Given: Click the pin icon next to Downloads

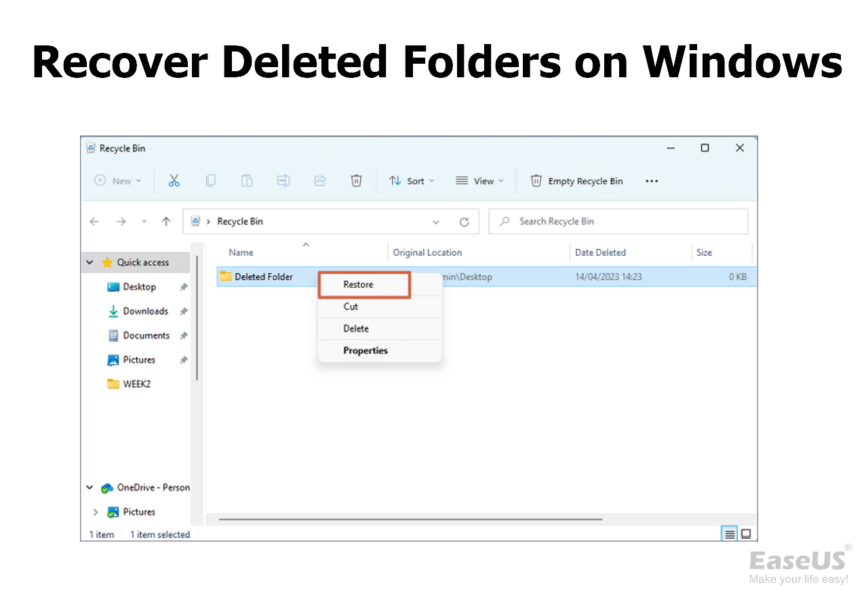Looking at the screenshot, I should 183,312.
